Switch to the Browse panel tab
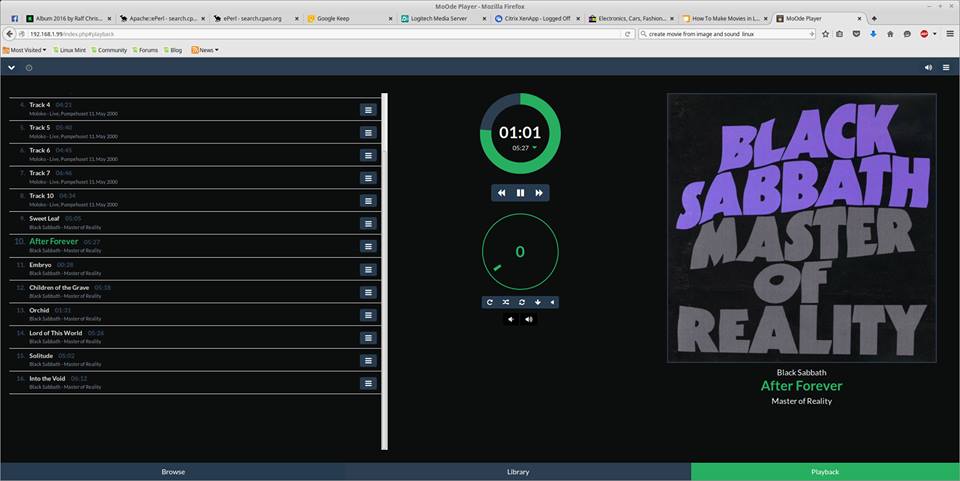960x481 pixels. click(x=173, y=472)
